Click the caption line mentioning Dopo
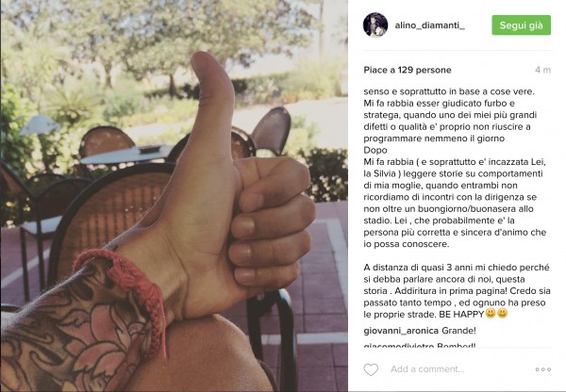566x392 pixels. 375,150
